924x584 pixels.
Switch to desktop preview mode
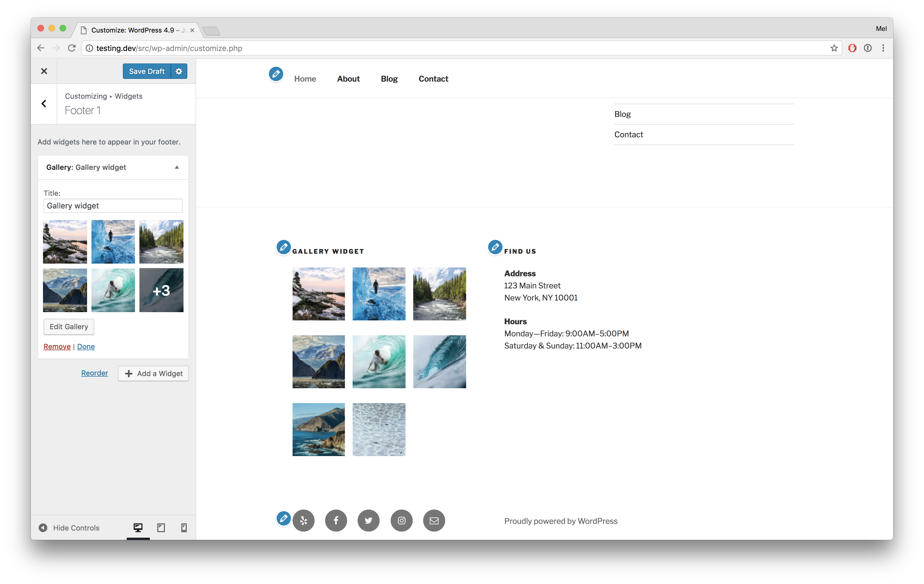pyautogui.click(x=138, y=528)
